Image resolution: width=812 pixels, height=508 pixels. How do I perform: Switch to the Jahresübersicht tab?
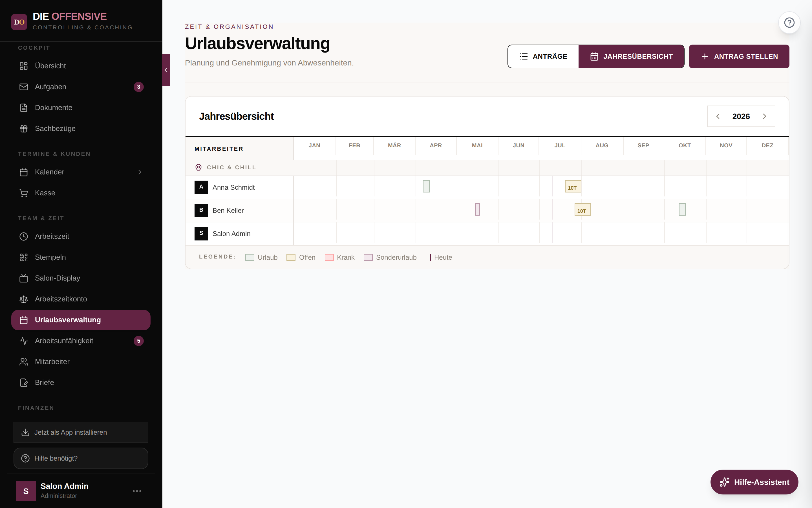click(631, 56)
